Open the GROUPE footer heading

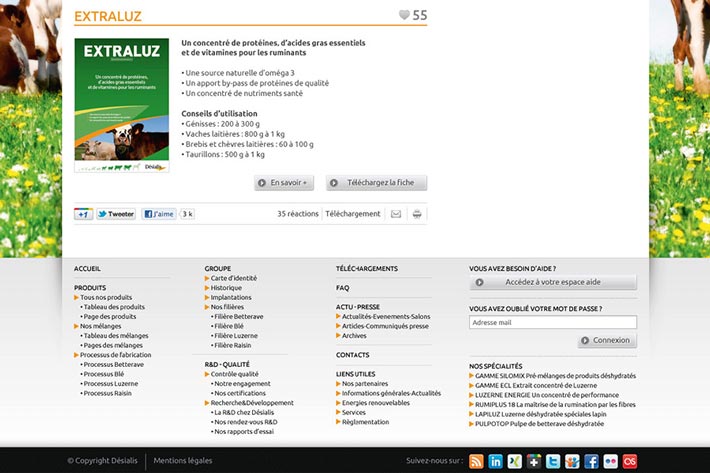click(218, 268)
